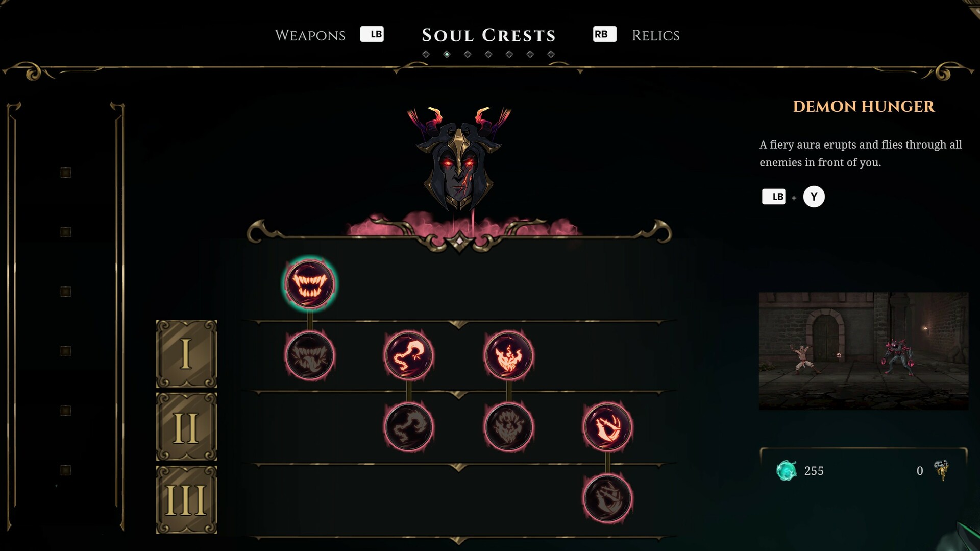Open the skill preview video thumbnail
980x551 pixels.
pos(863,351)
